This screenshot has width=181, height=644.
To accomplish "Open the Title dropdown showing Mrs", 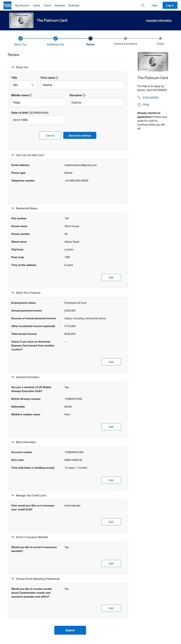I will pyautogui.click(x=24, y=85).
